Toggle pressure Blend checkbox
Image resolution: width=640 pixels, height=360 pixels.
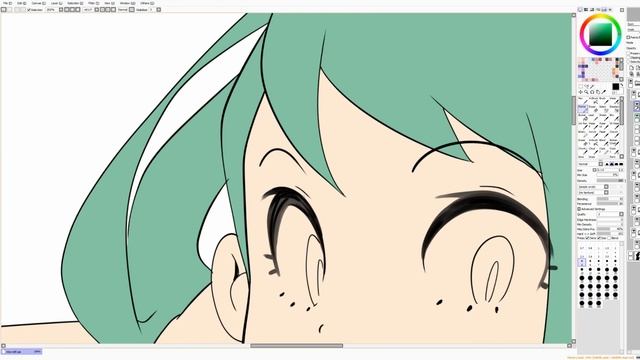609,238
